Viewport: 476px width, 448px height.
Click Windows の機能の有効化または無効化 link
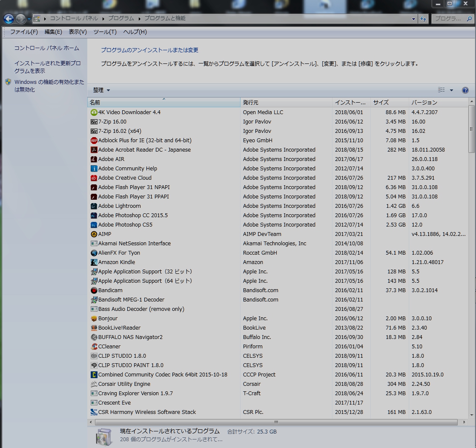[49, 86]
